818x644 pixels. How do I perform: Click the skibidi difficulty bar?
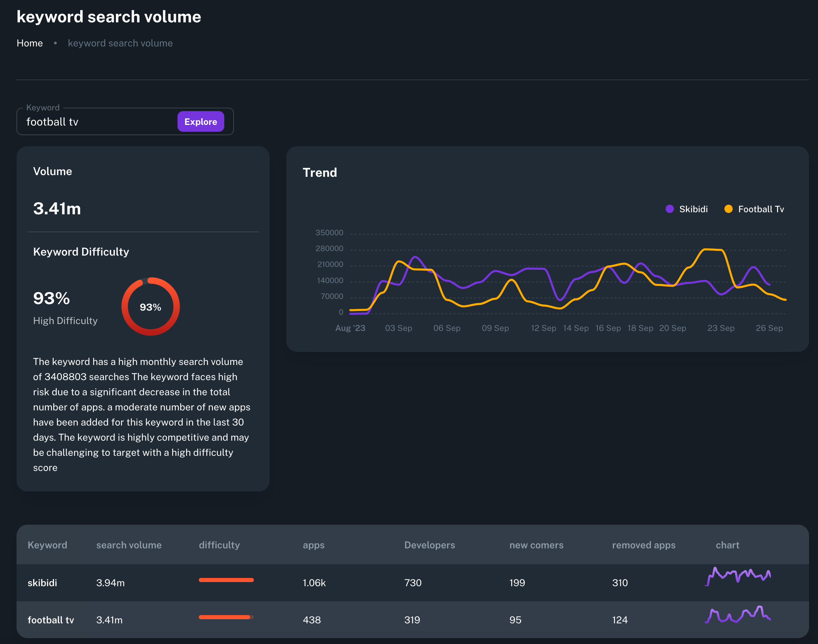pyautogui.click(x=226, y=580)
